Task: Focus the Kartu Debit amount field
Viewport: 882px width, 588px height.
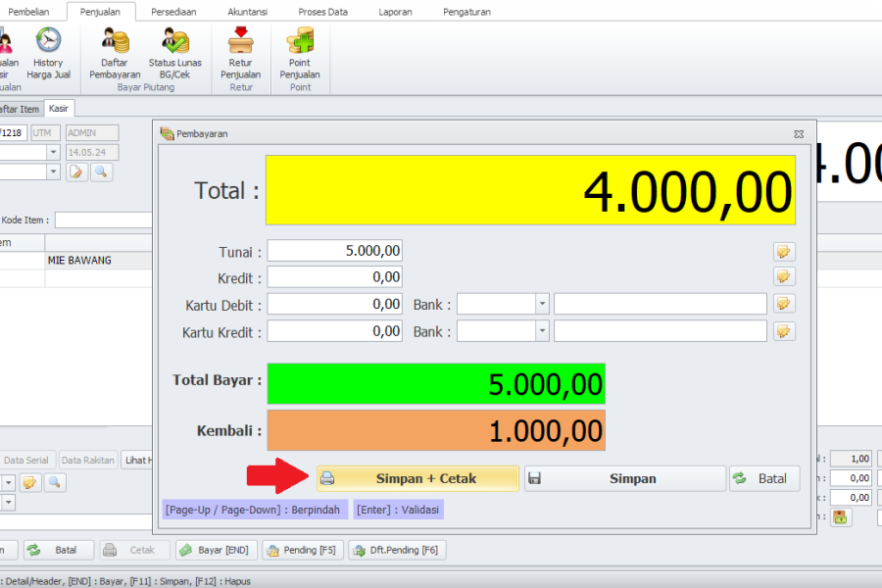Action: [335, 304]
